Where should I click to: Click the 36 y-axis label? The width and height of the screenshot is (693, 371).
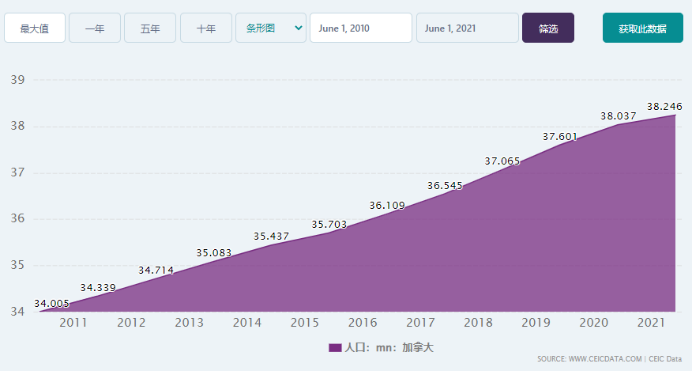pos(18,218)
